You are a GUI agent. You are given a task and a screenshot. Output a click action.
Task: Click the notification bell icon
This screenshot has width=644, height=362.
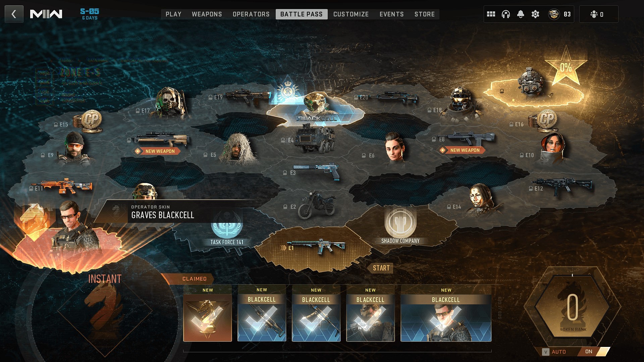tap(520, 14)
